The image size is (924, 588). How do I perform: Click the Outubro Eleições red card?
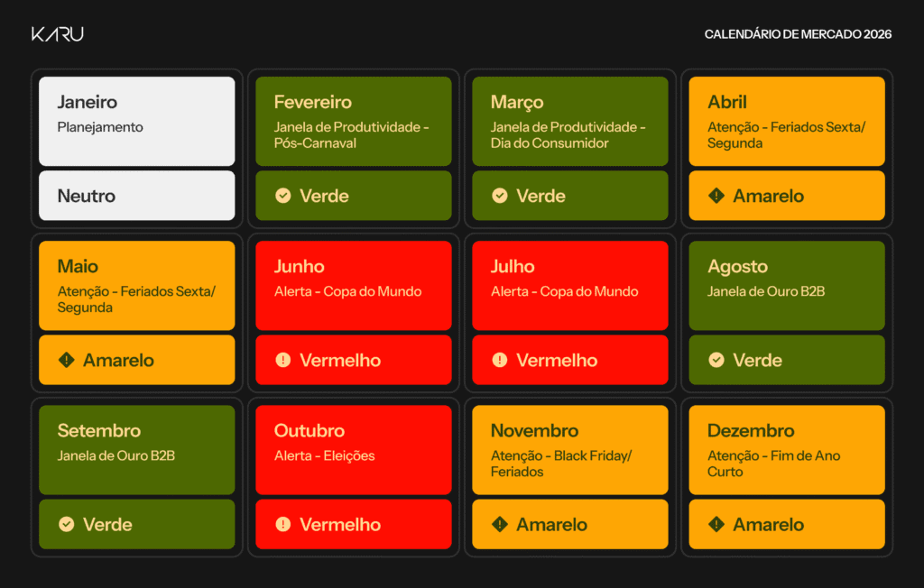click(x=354, y=449)
